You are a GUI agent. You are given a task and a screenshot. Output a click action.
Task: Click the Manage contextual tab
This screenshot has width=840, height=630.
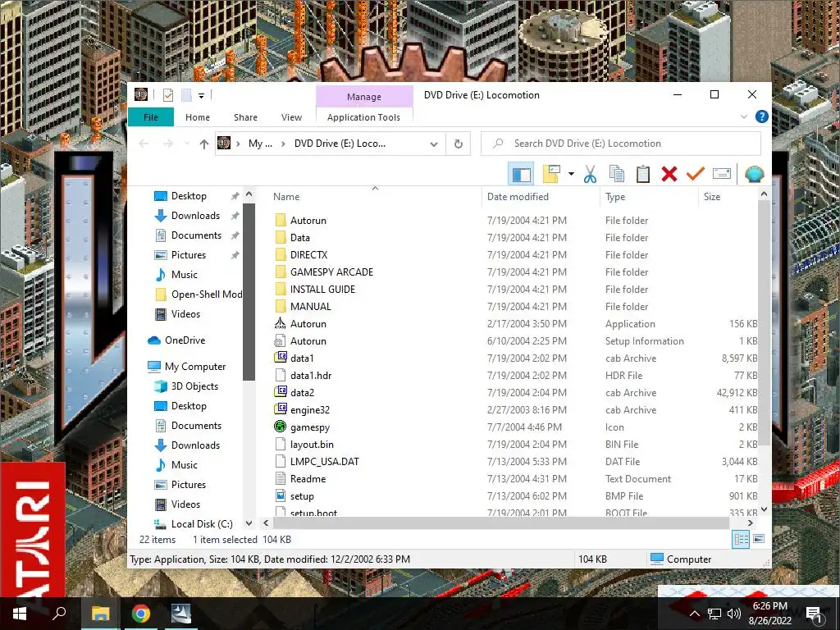point(364,97)
